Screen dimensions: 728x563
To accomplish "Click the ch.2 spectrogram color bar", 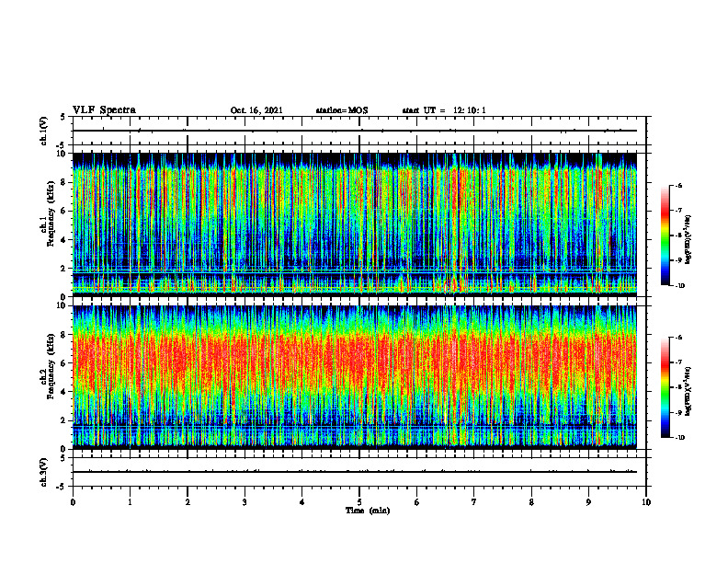I will tap(665, 387).
